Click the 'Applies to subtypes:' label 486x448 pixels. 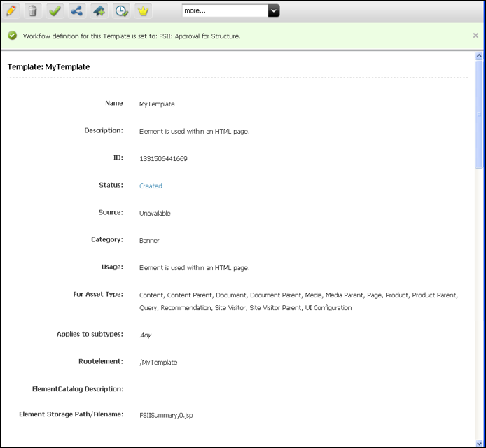tap(90, 335)
